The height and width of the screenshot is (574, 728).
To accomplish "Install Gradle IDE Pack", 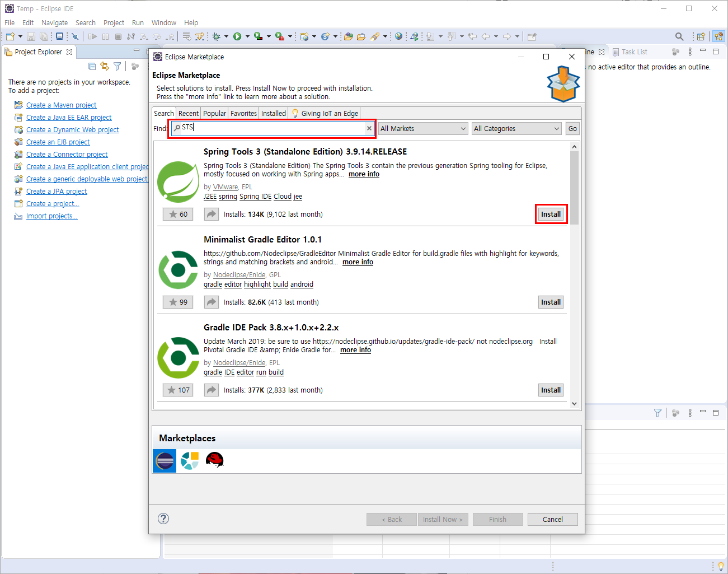I will 551,390.
